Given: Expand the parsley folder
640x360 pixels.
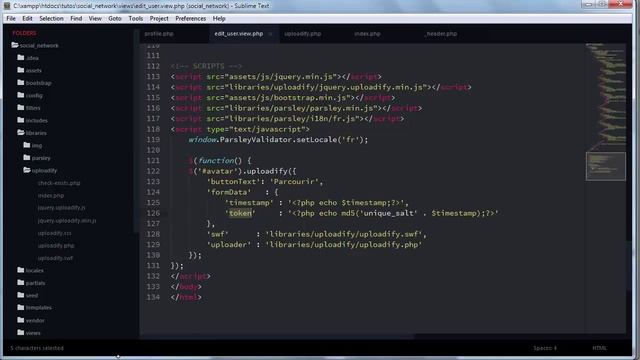Looking at the screenshot, I should [x=27, y=158].
